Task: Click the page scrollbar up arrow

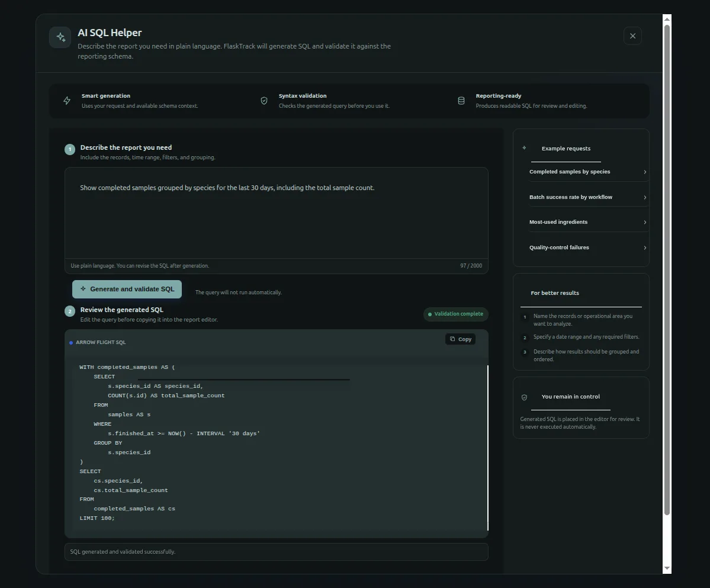Action: point(667,19)
